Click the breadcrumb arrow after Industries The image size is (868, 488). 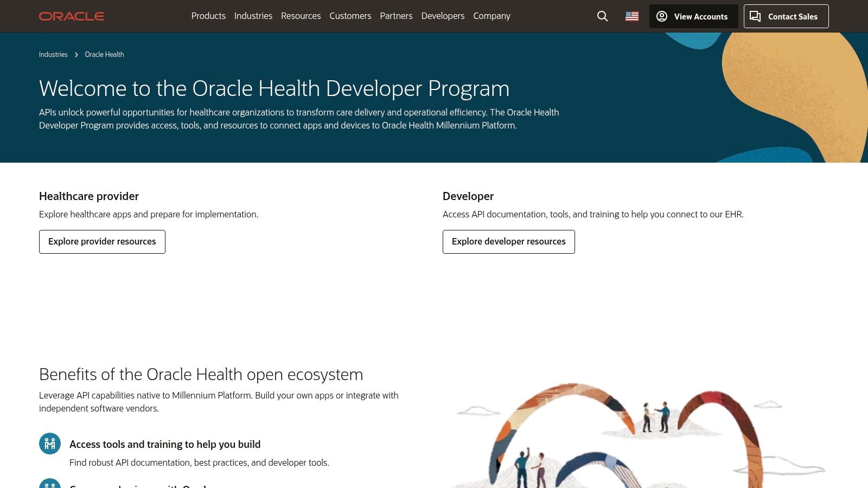coord(75,54)
